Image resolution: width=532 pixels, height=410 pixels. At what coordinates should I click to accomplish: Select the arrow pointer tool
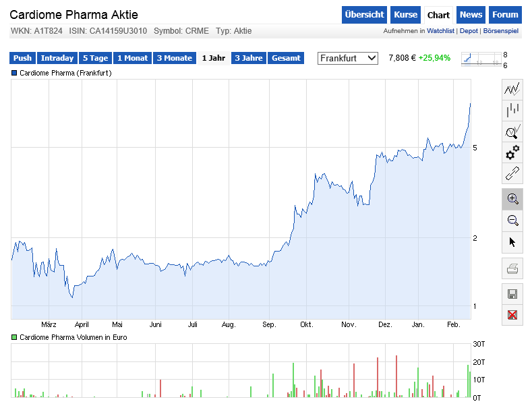pos(512,241)
